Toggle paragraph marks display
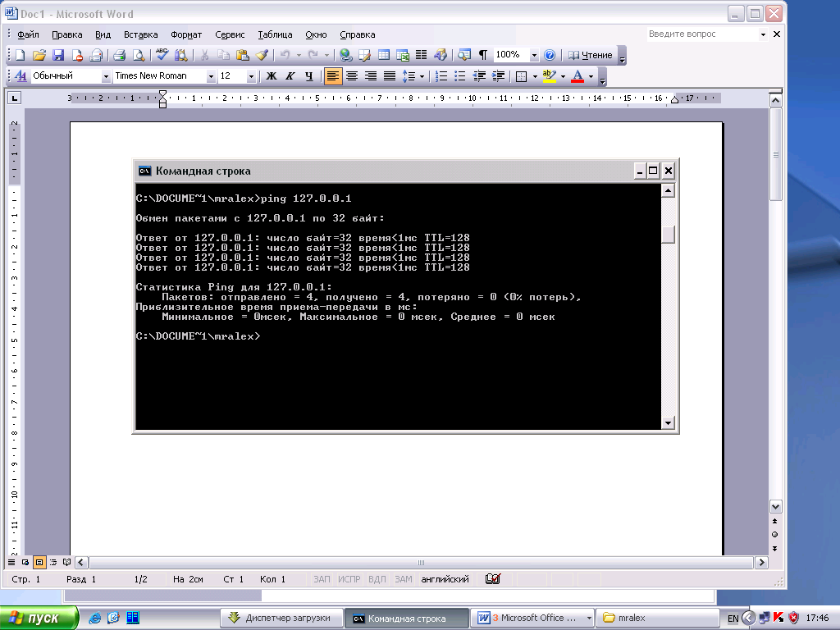The image size is (840, 630). (x=482, y=55)
